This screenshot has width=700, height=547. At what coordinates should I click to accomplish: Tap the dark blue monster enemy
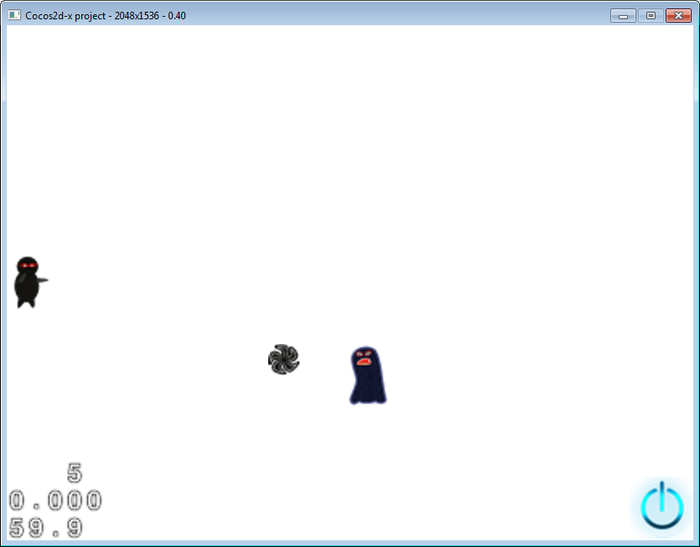coord(367,375)
